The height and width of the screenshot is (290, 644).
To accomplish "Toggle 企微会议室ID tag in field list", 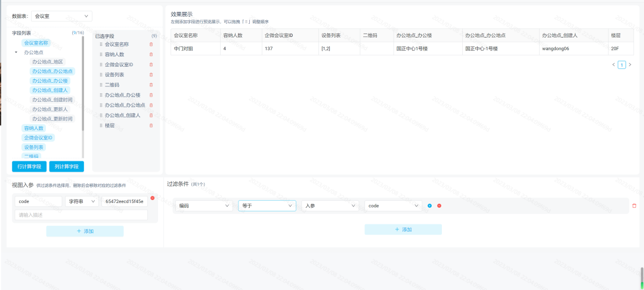I will pyautogui.click(x=39, y=138).
